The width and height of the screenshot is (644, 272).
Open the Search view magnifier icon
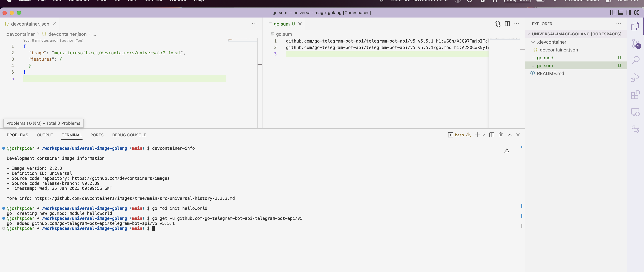(635, 60)
